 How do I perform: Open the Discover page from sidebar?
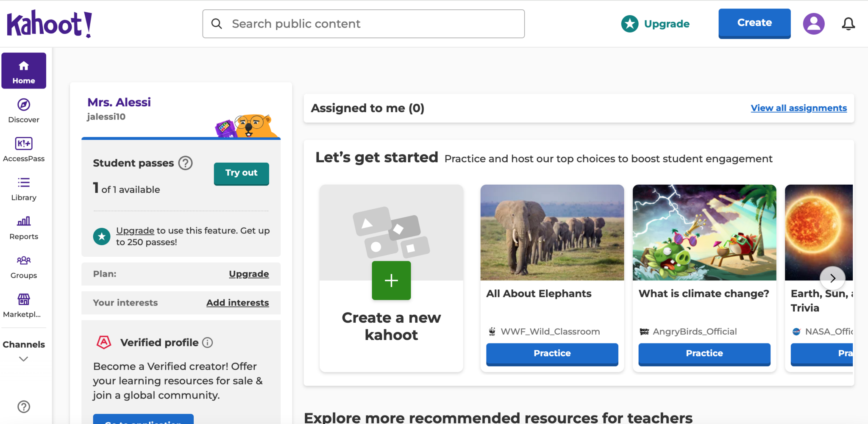coord(24,111)
